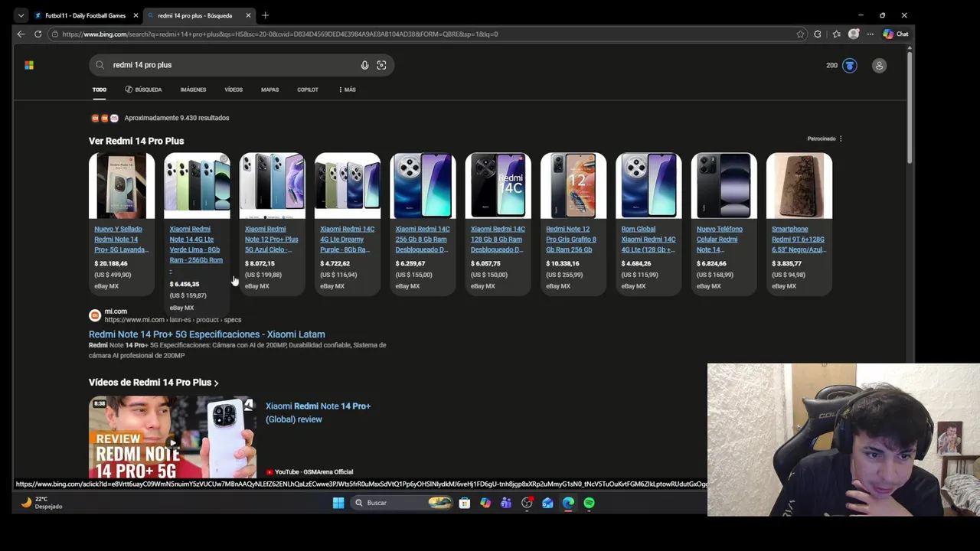
Task: Switch to IMÁGENES tab
Action: 193,90
